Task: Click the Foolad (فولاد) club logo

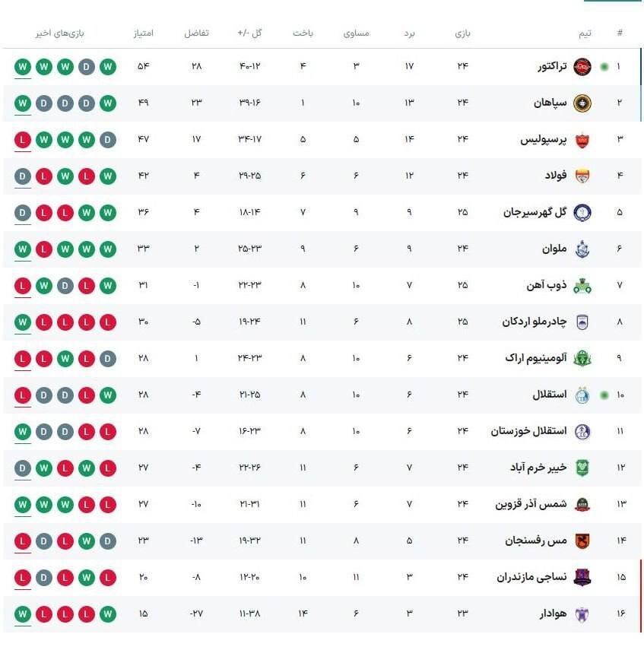Action: click(x=582, y=176)
